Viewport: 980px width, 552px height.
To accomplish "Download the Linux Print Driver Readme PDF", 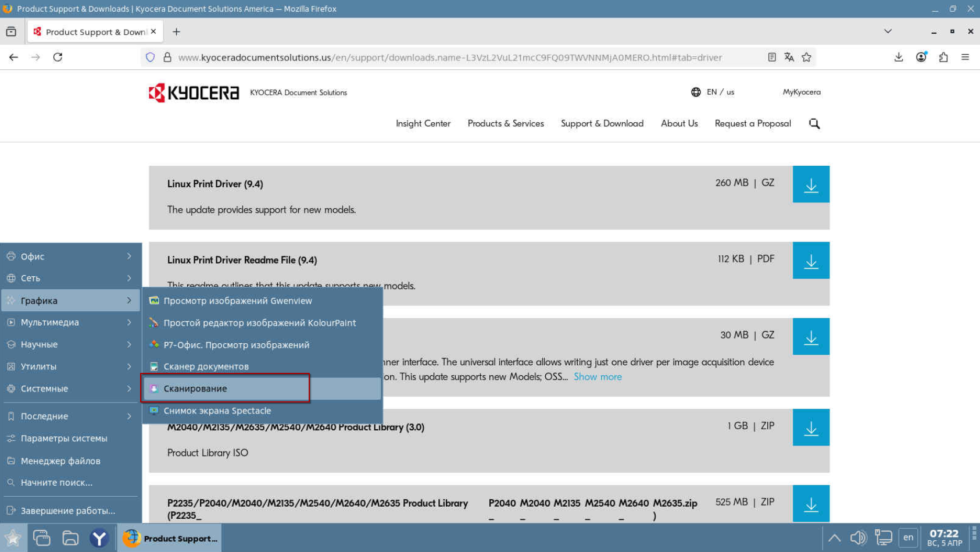I will (x=810, y=261).
